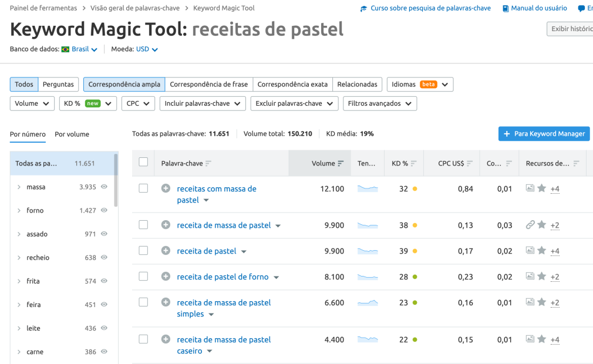Check 'receita de pastel de forno' row checkbox
The width and height of the screenshot is (593, 364).
143,277
